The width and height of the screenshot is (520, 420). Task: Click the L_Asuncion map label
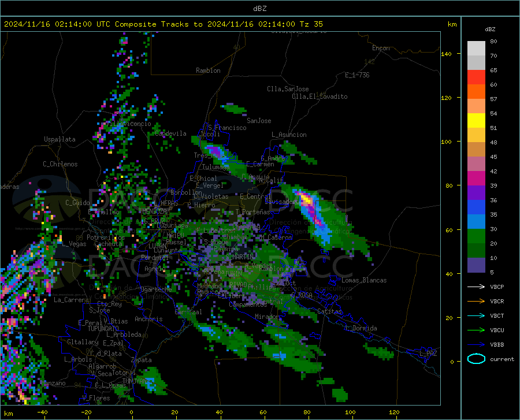(289, 135)
